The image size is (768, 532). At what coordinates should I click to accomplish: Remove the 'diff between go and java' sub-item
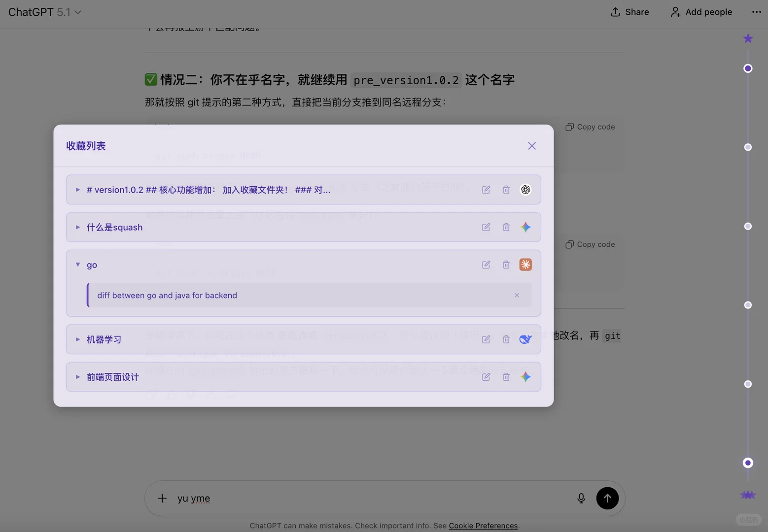(x=517, y=295)
